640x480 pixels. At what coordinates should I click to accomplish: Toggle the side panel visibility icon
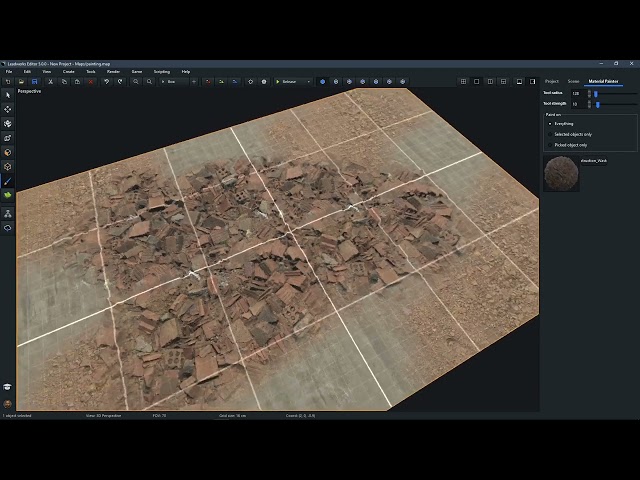533,82
